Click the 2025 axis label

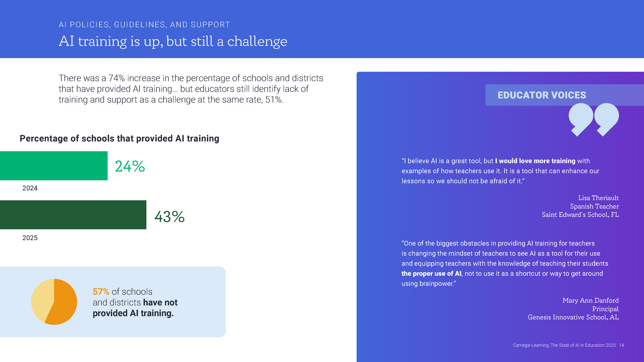click(30, 238)
